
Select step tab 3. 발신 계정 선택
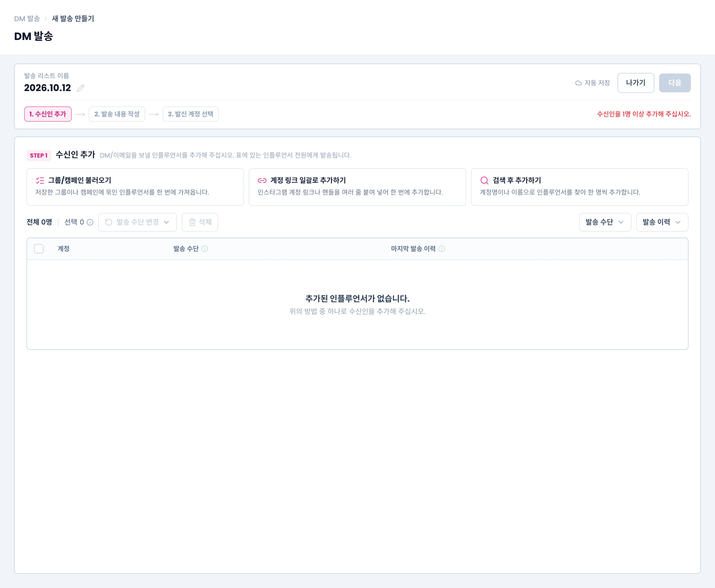point(191,114)
